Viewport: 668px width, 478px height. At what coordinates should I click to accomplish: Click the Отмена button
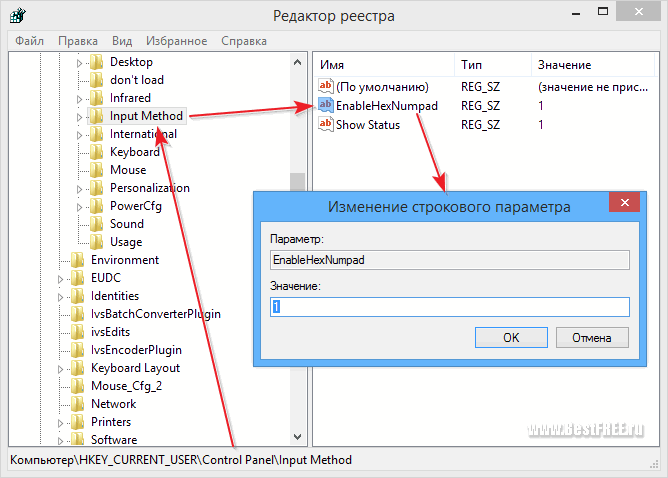tap(591, 337)
